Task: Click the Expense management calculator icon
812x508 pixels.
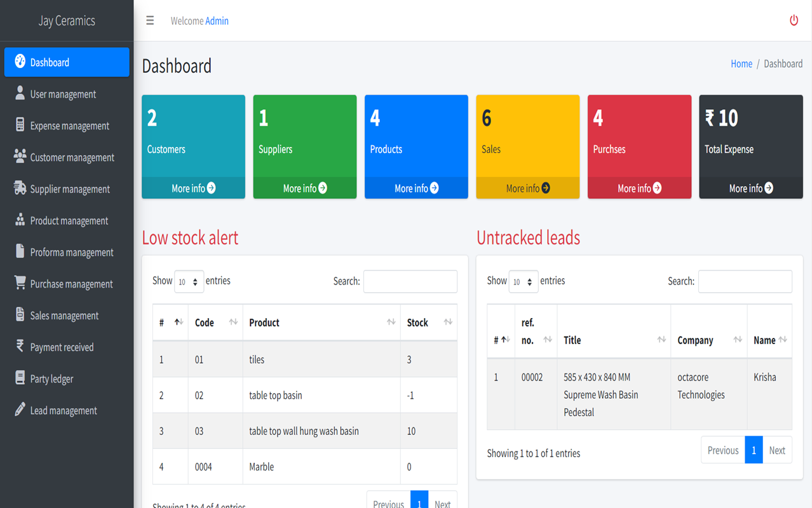Action: coord(20,125)
